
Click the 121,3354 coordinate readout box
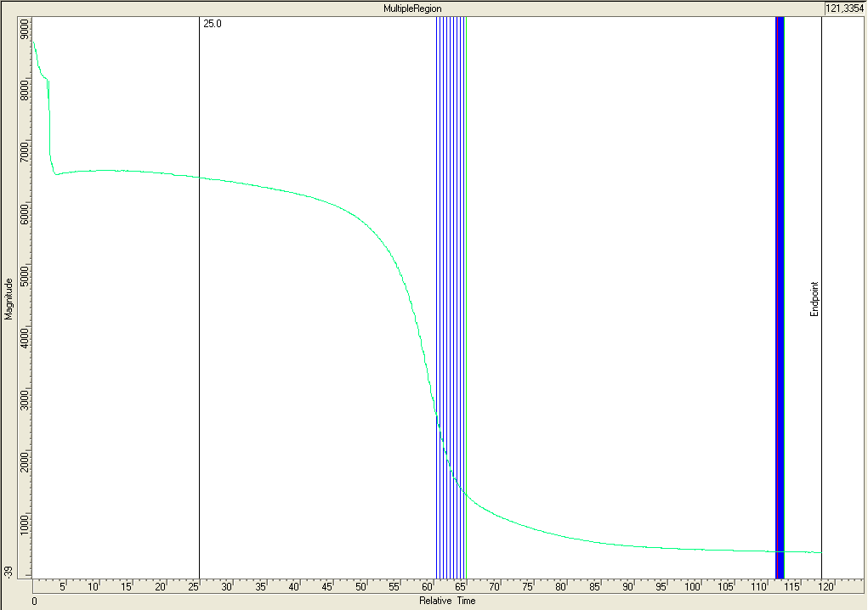click(x=844, y=8)
